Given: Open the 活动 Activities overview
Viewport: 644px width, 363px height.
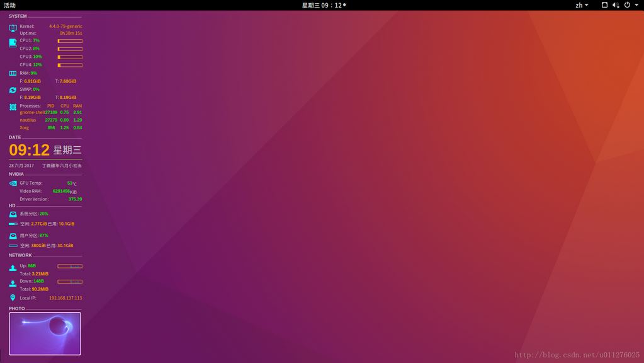Looking at the screenshot, I should [9, 5].
